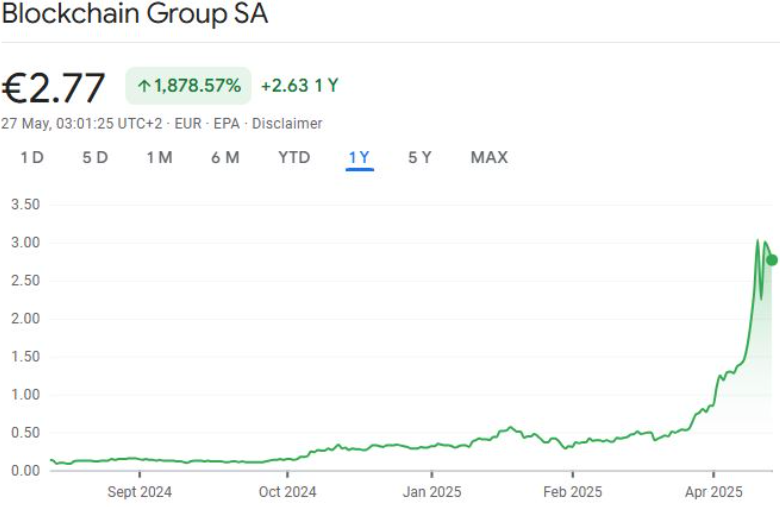Click the Feb 2025 axis label

pos(573,491)
